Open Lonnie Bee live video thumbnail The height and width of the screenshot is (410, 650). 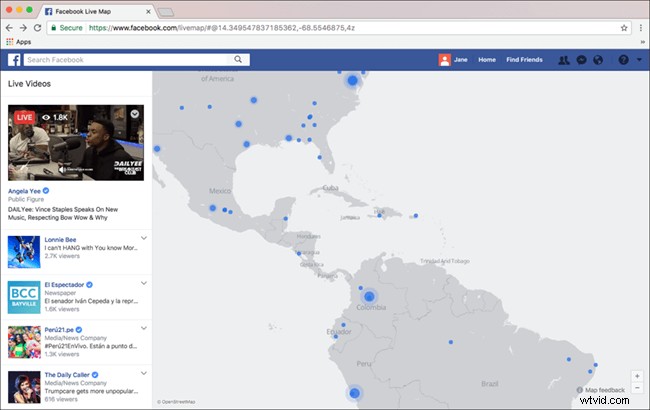click(x=24, y=252)
